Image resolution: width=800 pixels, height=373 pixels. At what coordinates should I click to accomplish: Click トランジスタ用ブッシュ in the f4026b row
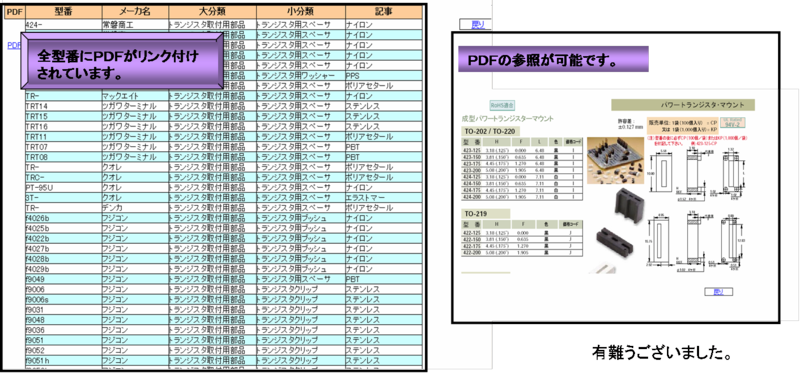[301, 218]
